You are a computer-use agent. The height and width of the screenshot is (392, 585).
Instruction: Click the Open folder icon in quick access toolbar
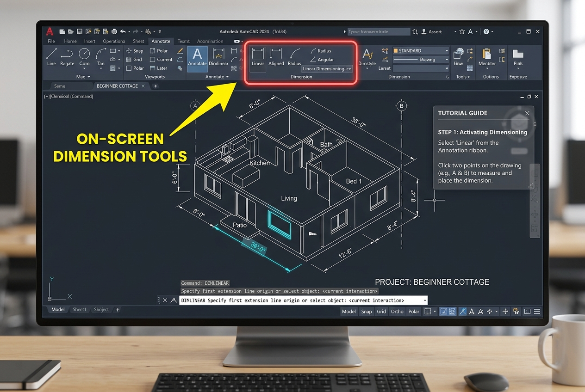tap(71, 32)
